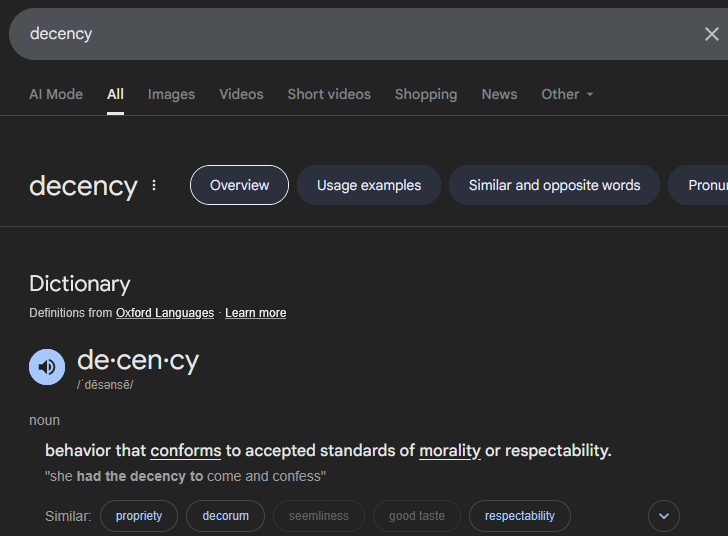View News results tab
This screenshot has height=536, width=728.
[499, 94]
